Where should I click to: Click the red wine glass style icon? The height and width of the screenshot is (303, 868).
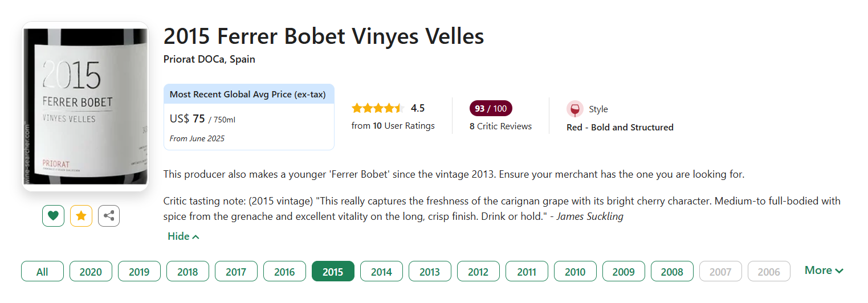point(575,109)
